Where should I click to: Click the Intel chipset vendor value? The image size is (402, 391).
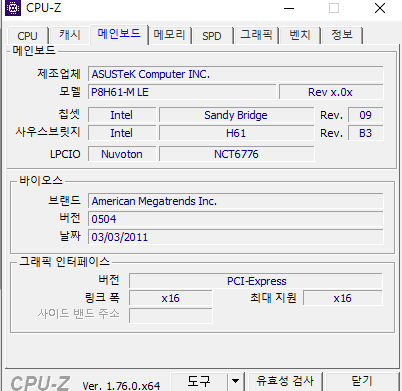pyautogui.click(x=122, y=115)
